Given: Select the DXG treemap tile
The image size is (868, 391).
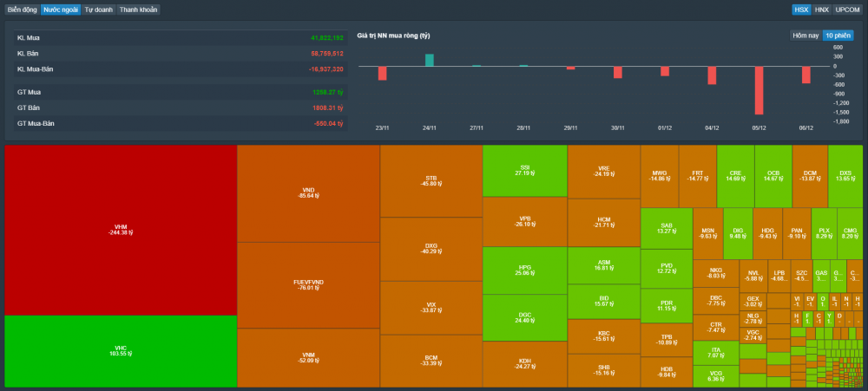Looking at the screenshot, I should pos(431,249).
